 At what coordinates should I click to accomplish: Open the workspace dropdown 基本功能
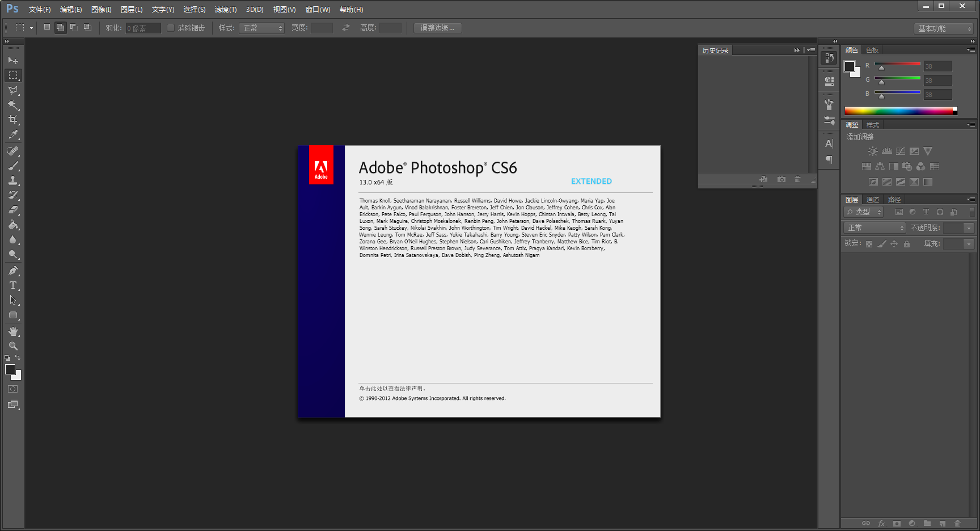coord(944,28)
